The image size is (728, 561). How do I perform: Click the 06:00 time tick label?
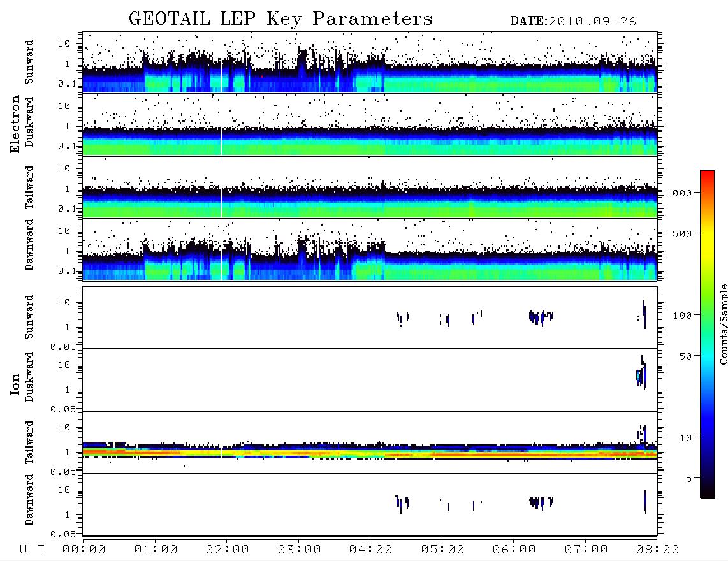click(x=514, y=550)
